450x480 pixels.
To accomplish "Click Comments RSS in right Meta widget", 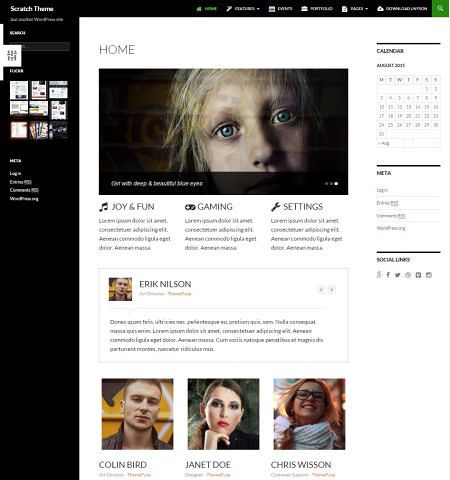I will pyautogui.click(x=391, y=216).
